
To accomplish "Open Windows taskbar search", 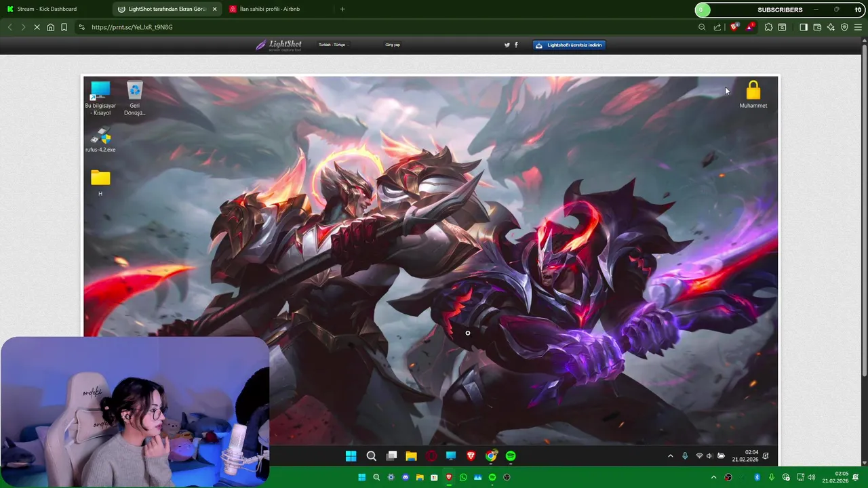I will coord(376,477).
